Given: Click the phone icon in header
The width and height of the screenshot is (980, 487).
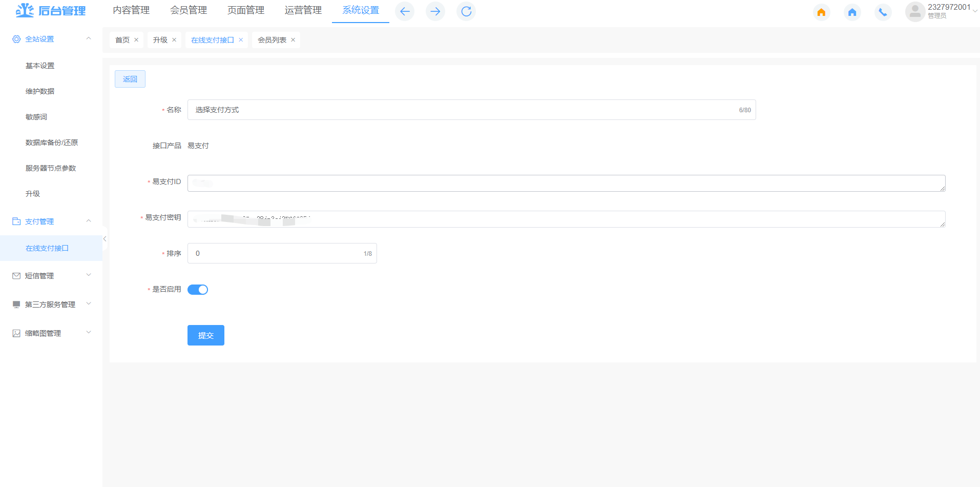Looking at the screenshot, I should (x=883, y=12).
